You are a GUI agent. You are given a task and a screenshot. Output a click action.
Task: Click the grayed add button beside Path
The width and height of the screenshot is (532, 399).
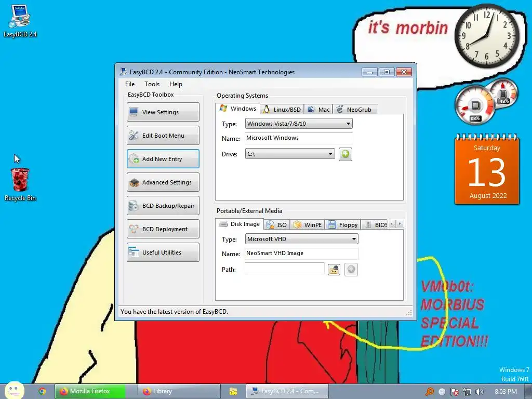(x=351, y=270)
